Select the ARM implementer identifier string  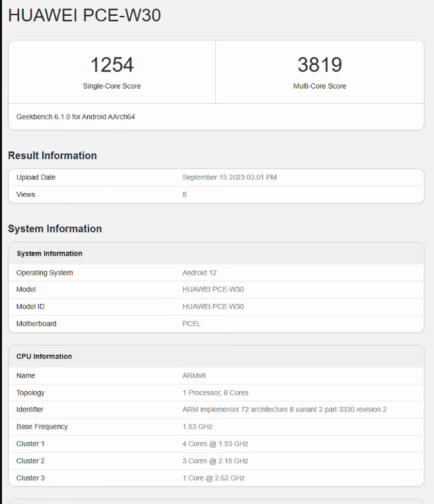click(284, 410)
